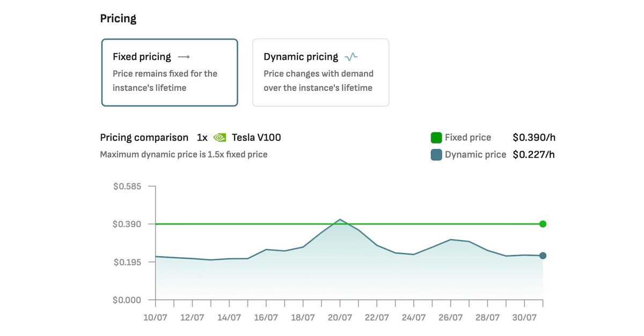Viewport: 644px width, 336px height.
Task: Open the Tesla V100 GPU selector
Action: click(x=255, y=137)
